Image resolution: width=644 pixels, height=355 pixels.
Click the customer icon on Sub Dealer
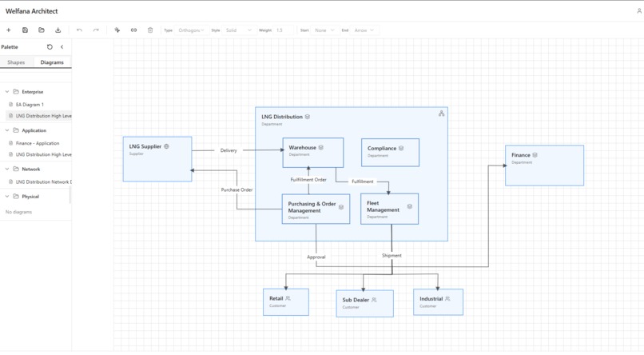tap(374, 300)
